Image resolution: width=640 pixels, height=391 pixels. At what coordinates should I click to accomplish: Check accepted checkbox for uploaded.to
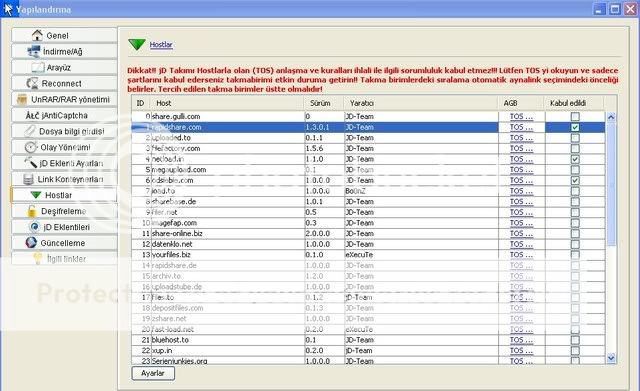point(575,138)
